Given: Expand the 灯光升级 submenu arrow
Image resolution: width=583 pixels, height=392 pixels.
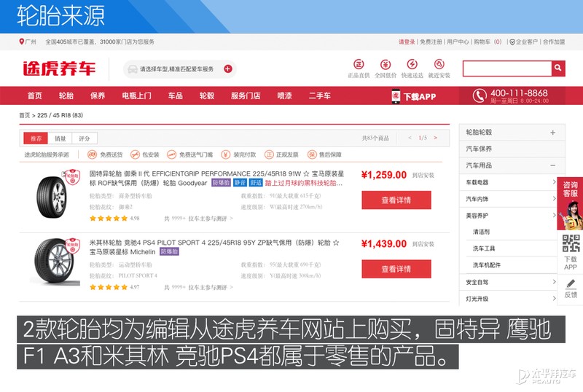Looking at the screenshot, I should tap(554, 298).
